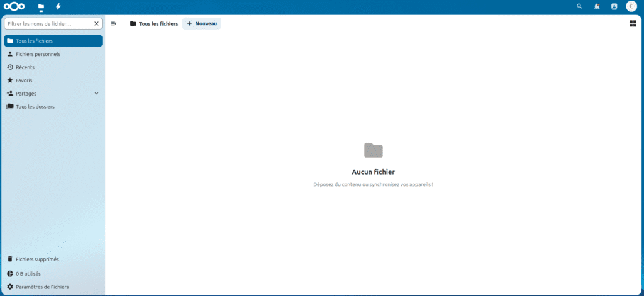This screenshot has height=296, width=644.
Task: Open the Activity lightning bolt icon
Action: (x=58, y=7)
